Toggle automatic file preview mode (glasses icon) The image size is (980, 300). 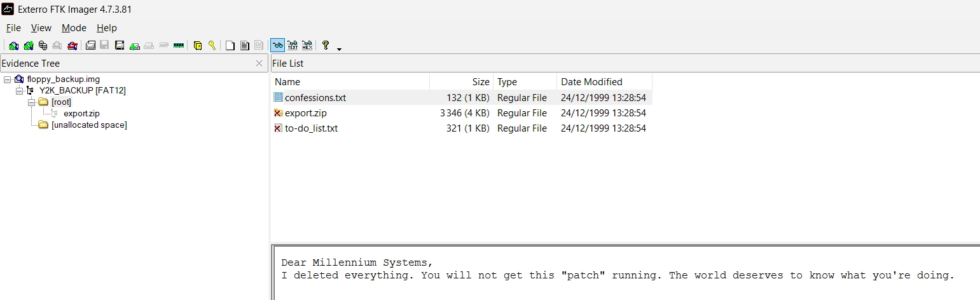pyautogui.click(x=278, y=46)
